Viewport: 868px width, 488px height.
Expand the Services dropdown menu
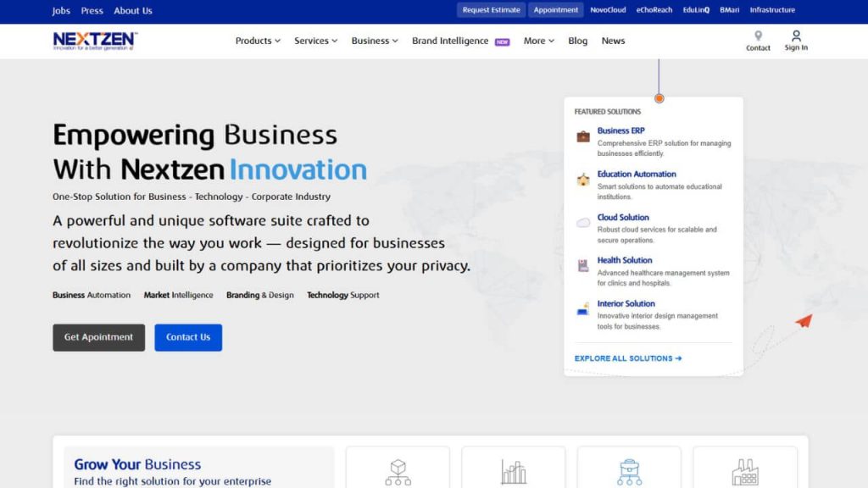point(315,41)
